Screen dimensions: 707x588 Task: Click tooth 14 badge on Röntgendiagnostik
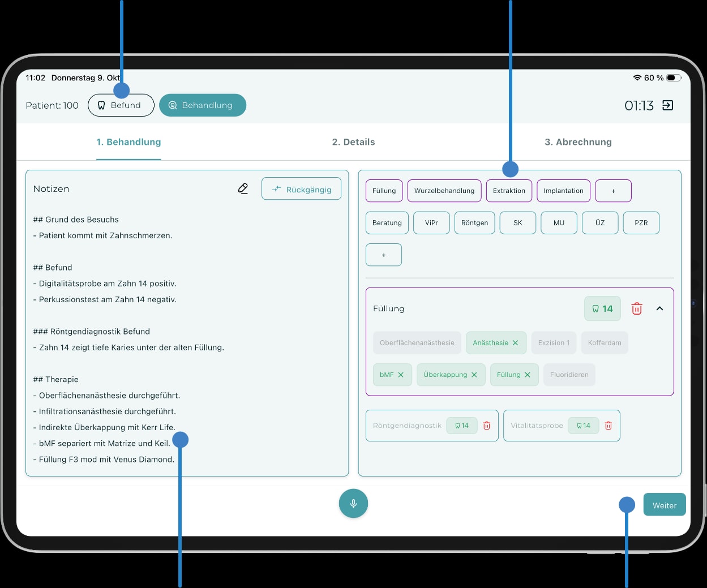pos(462,426)
